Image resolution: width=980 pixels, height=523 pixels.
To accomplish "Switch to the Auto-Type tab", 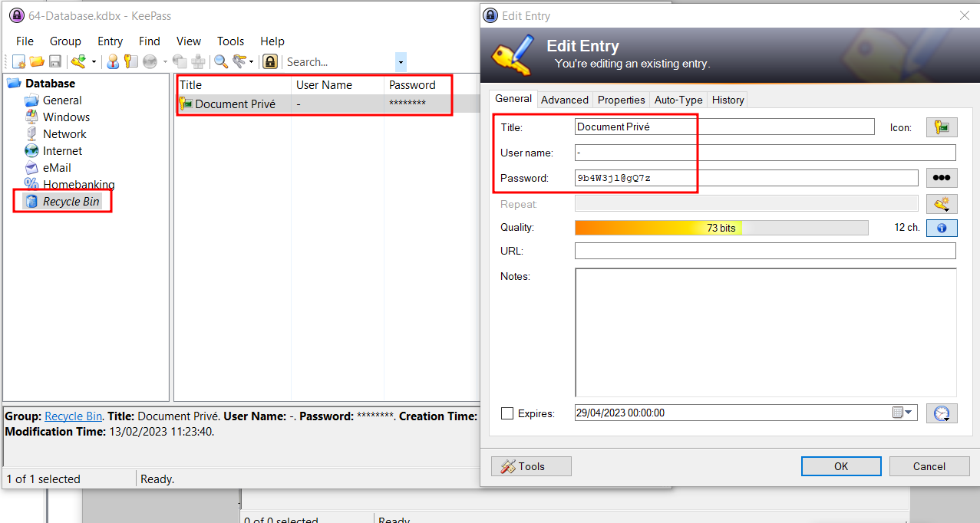I will (x=678, y=100).
